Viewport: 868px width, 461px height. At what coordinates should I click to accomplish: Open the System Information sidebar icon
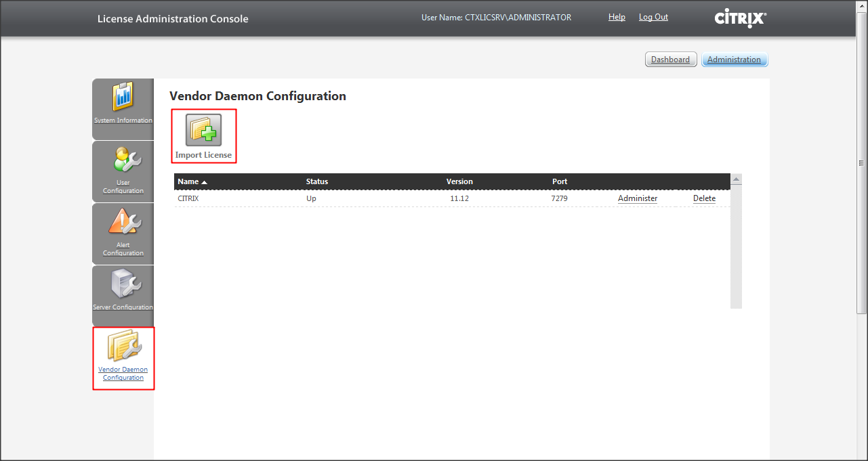point(123,97)
